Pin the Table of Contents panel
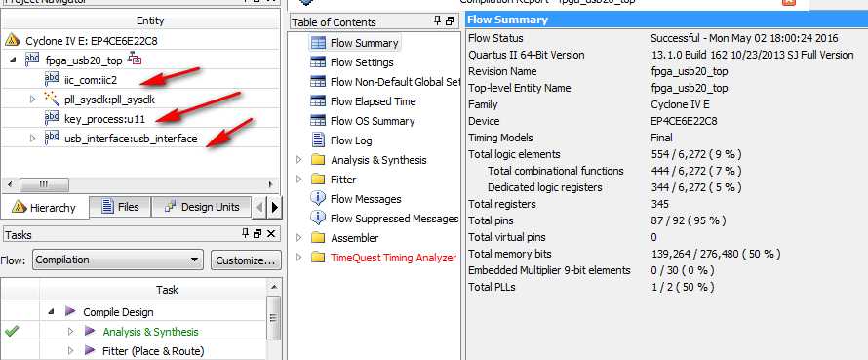Image resolution: width=868 pixels, height=360 pixels. (437, 21)
